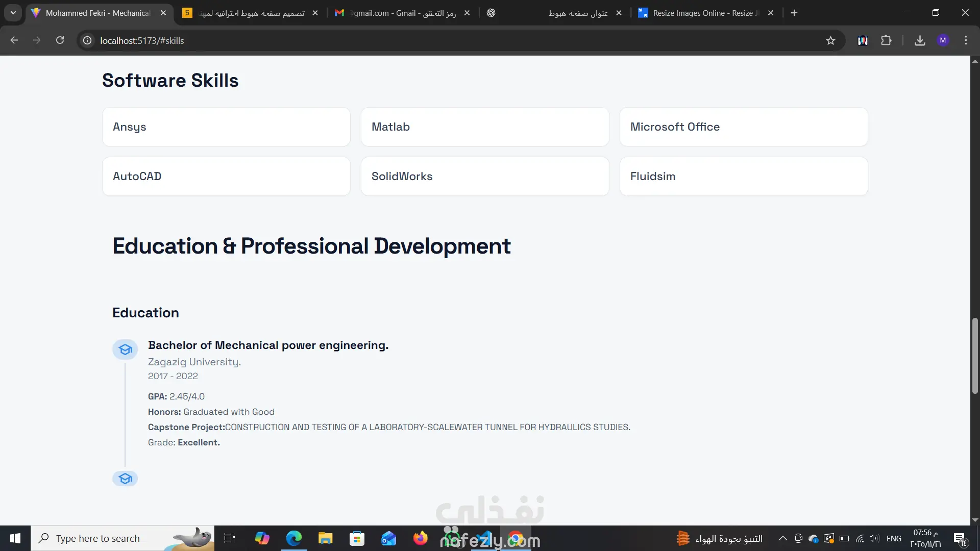Viewport: 980px width, 551px height.
Task: Open the Extensions puzzle icon
Action: [886, 40]
